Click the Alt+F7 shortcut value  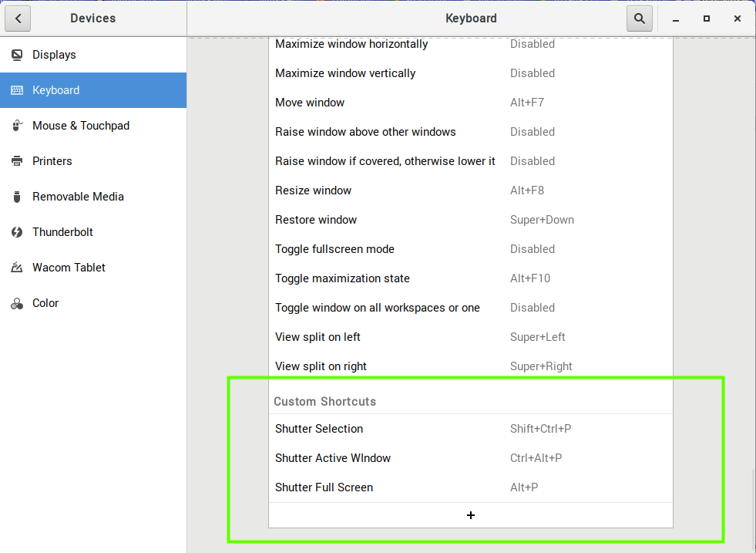(x=527, y=103)
